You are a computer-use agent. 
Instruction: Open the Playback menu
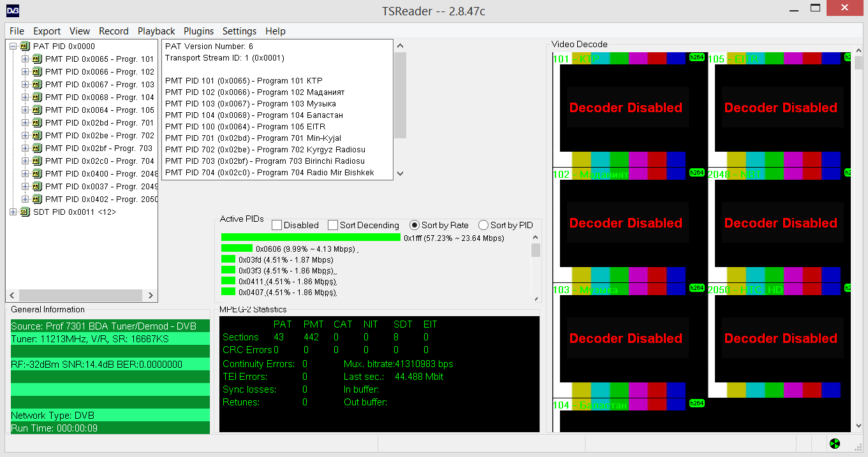(156, 31)
